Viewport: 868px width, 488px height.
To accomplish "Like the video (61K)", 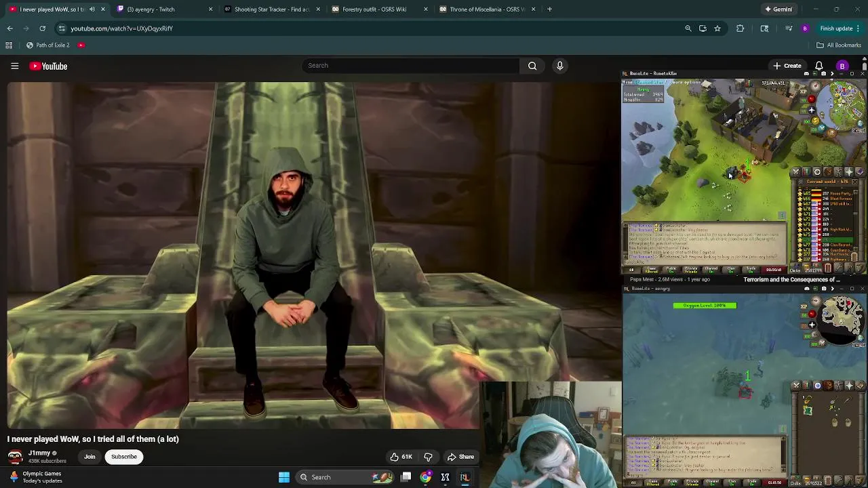I will (x=401, y=457).
